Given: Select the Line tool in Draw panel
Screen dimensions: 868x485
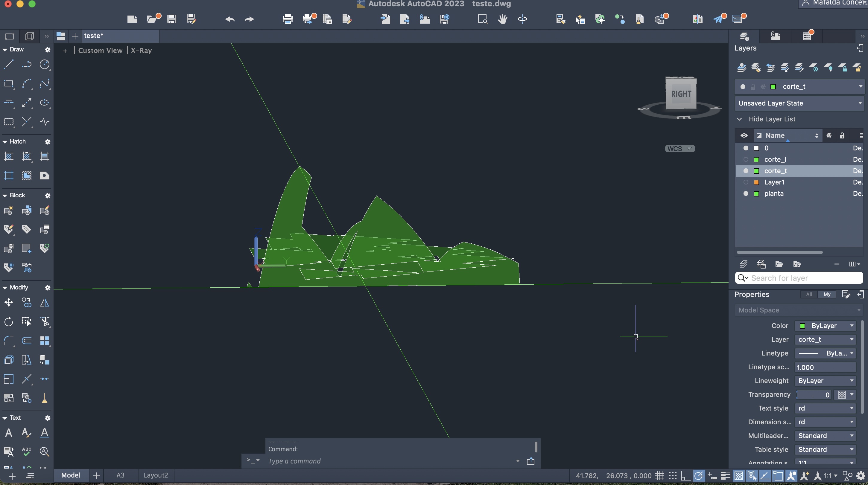Looking at the screenshot, I should pyautogui.click(x=8, y=64).
